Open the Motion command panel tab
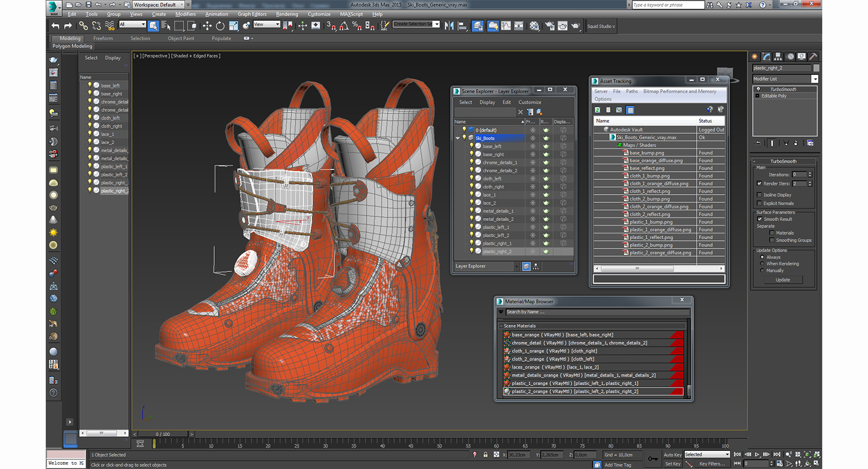 [790, 56]
